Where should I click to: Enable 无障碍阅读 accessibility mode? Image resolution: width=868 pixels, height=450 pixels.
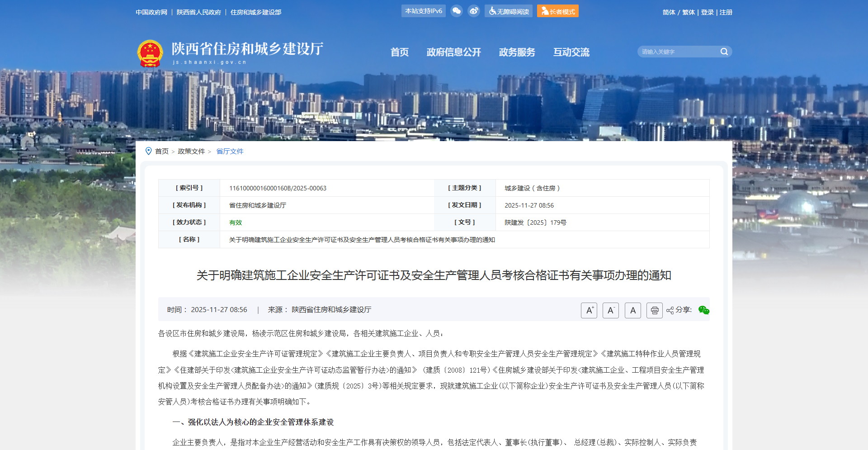point(509,11)
